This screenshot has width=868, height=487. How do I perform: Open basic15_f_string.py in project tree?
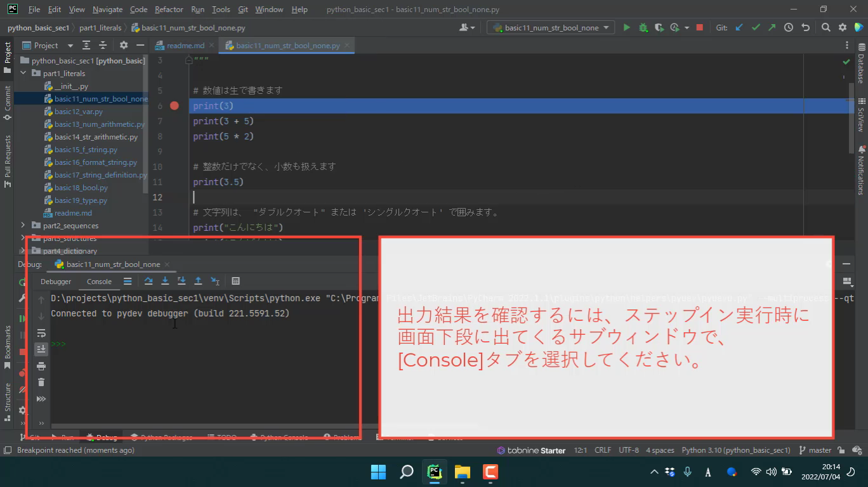(86, 150)
